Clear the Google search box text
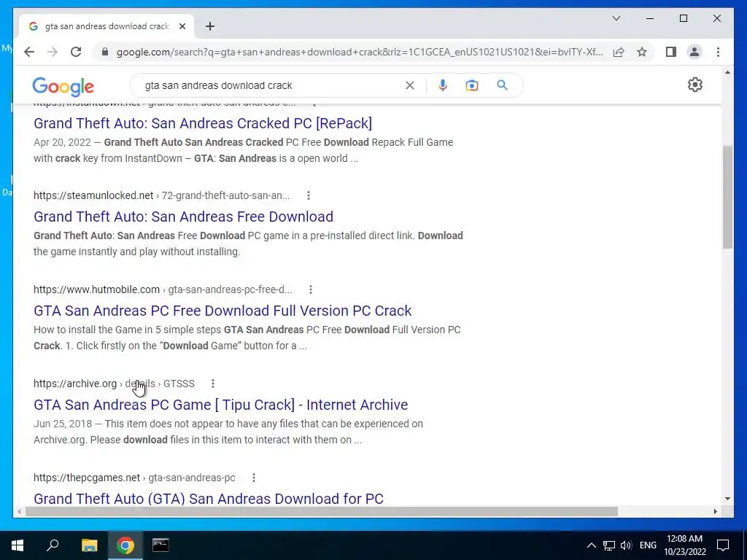 [x=410, y=85]
